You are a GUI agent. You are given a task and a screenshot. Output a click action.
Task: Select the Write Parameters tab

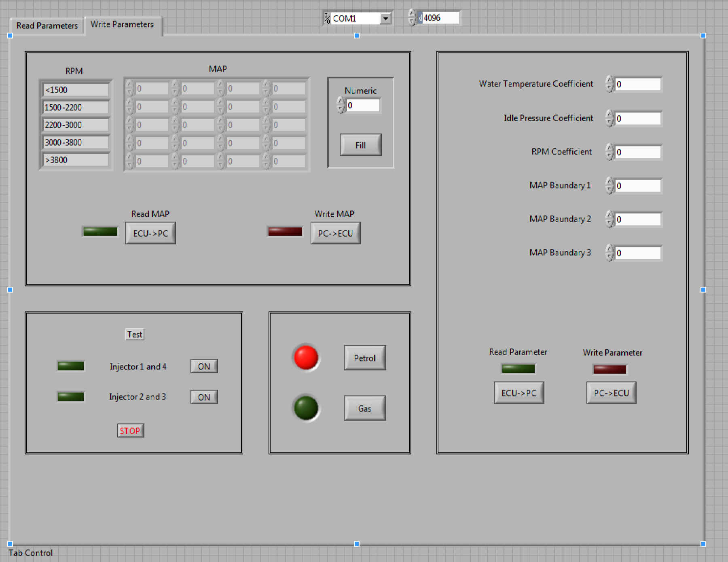122,25
